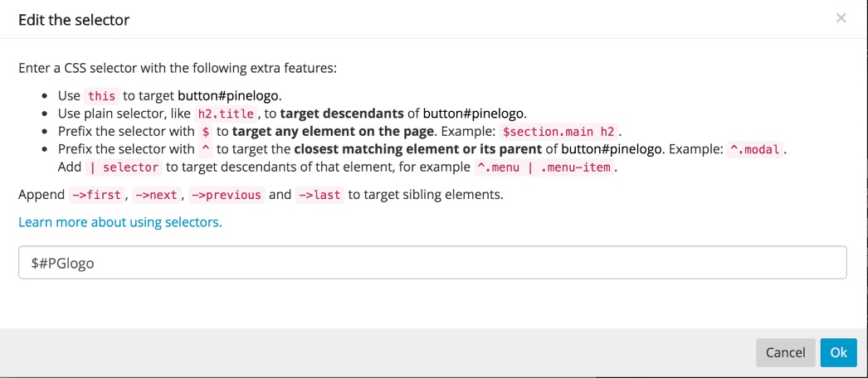Click the ^.modal example code

(x=756, y=149)
